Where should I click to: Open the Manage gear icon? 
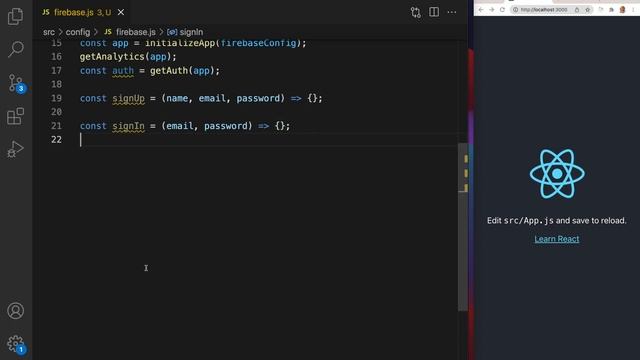[16, 344]
